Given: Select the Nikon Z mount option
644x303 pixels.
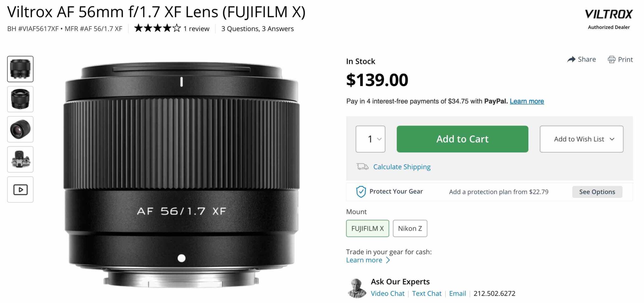Looking at the screenshot, I should [410, 228].
